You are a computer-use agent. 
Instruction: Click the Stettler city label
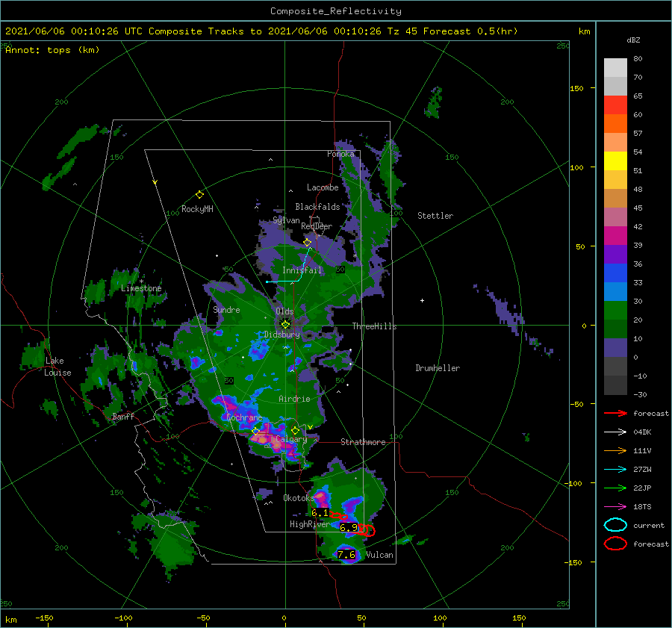click(x=435, y=216)
